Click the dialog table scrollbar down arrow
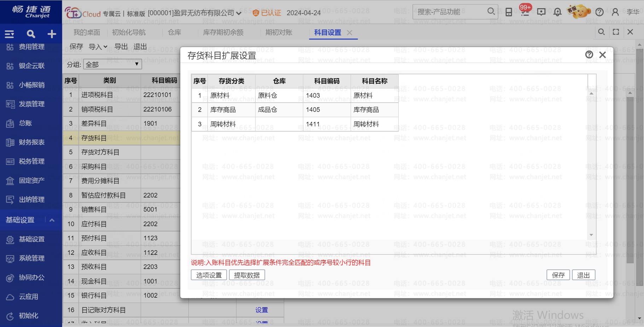Screen dimensions: 644x327 point(591,235)
